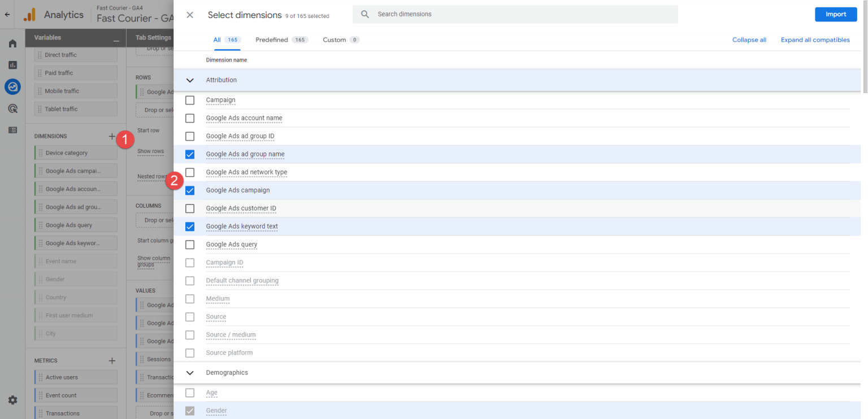
Task: Check the Campaign ID checkbox
Action: click(x=190, y=263)
